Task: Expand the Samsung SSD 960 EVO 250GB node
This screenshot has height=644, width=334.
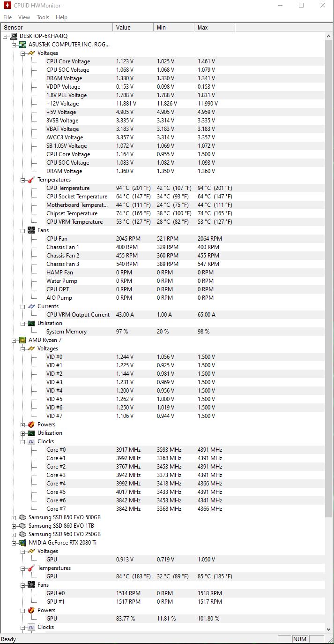Action: (14, 534)
